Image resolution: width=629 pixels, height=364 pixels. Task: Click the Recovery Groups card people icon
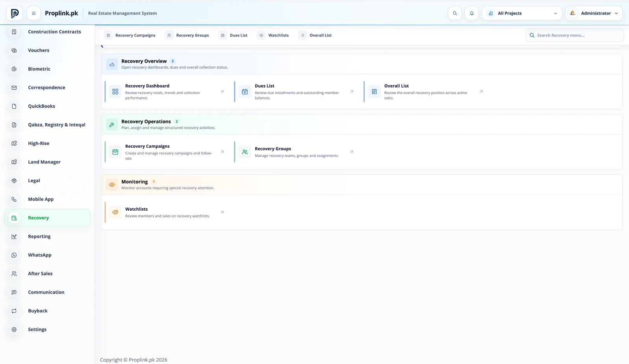(245, 152)
